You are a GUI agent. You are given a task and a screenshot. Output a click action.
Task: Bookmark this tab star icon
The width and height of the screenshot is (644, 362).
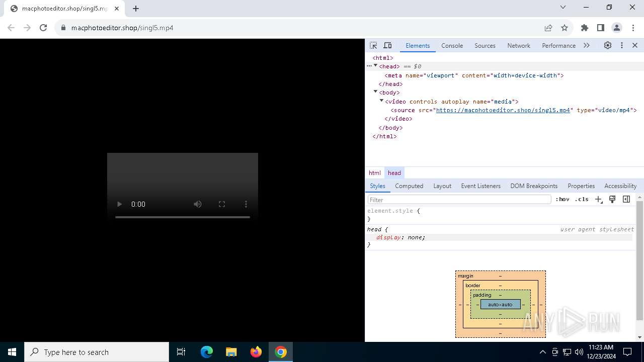point(565,28)
